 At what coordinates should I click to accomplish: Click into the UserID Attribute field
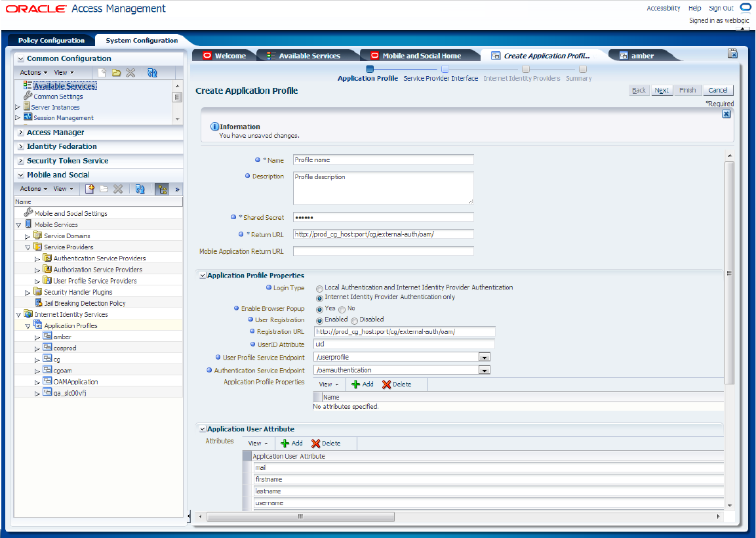pyautogui.click(x=404, y=344)
